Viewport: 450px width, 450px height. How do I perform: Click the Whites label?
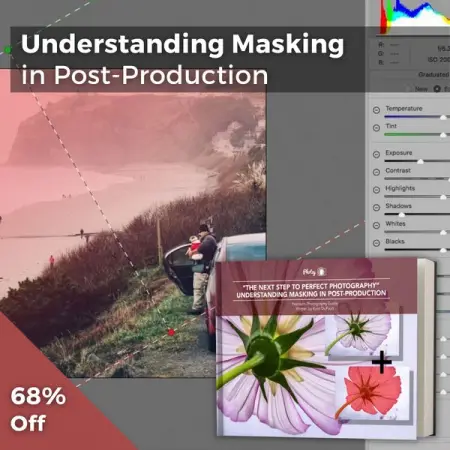click(x=395, y=223)
